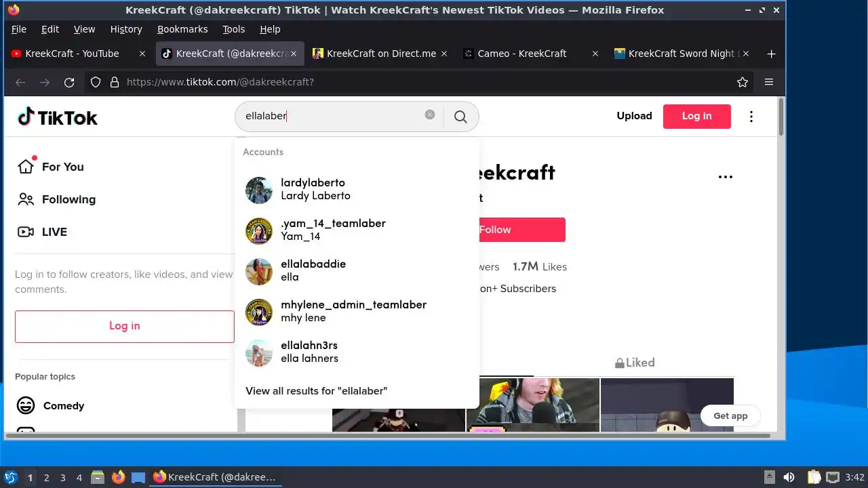868x488 pixels.
Task: Click the red Log in button
Action: point(696,117)
